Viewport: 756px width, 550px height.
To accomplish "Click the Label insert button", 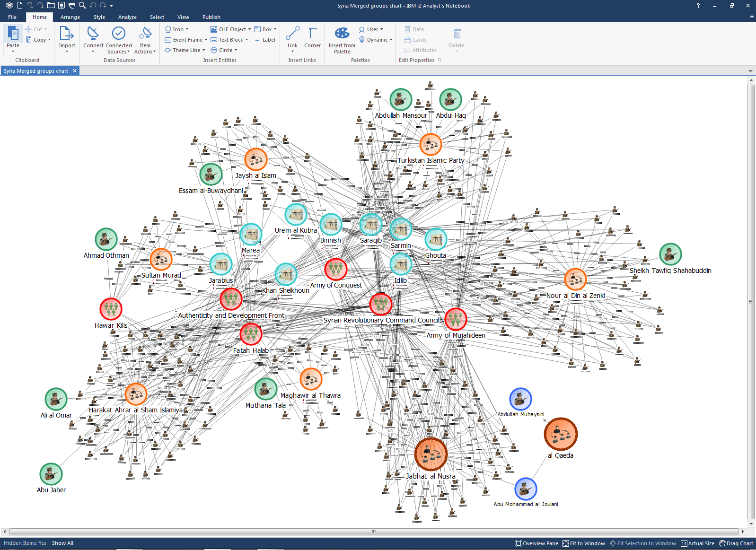I will click(x=265, y=40).
